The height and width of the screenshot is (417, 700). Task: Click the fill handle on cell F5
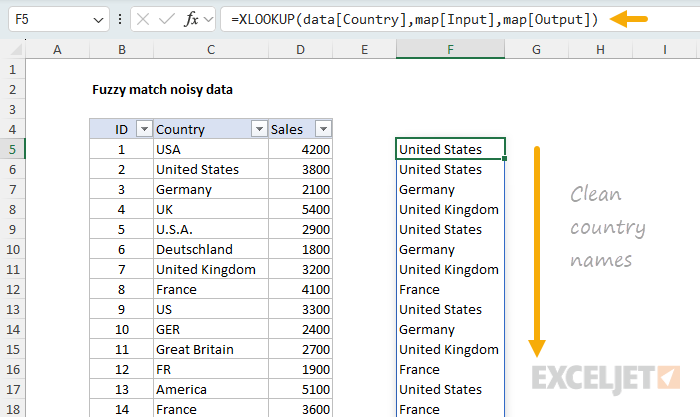pos(504,158)
